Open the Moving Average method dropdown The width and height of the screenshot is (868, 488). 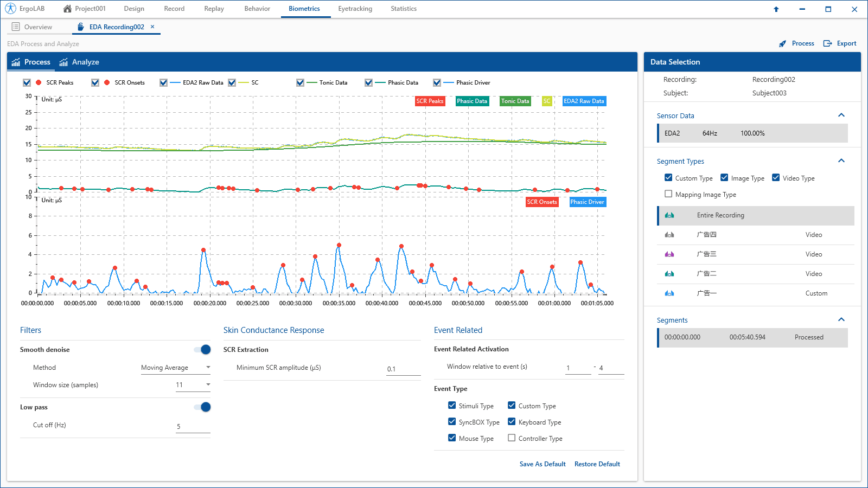pyautogui.click(x=176, y=368)
